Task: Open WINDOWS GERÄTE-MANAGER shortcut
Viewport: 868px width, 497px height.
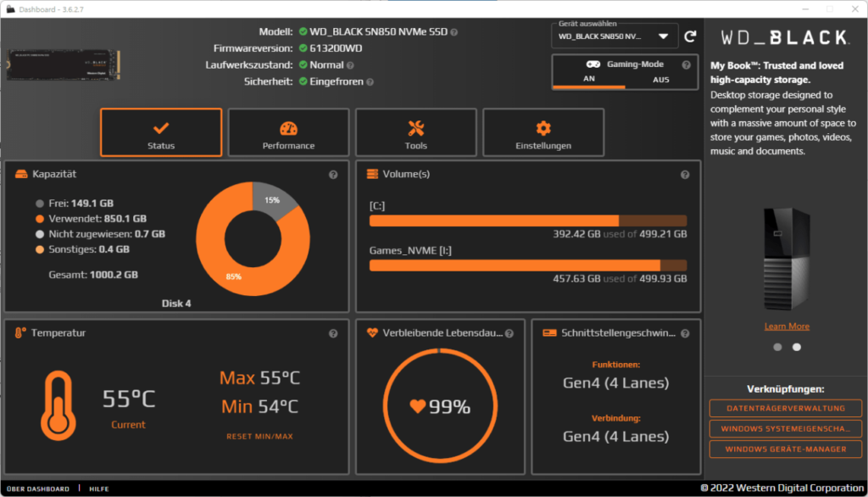Action: 786,450
